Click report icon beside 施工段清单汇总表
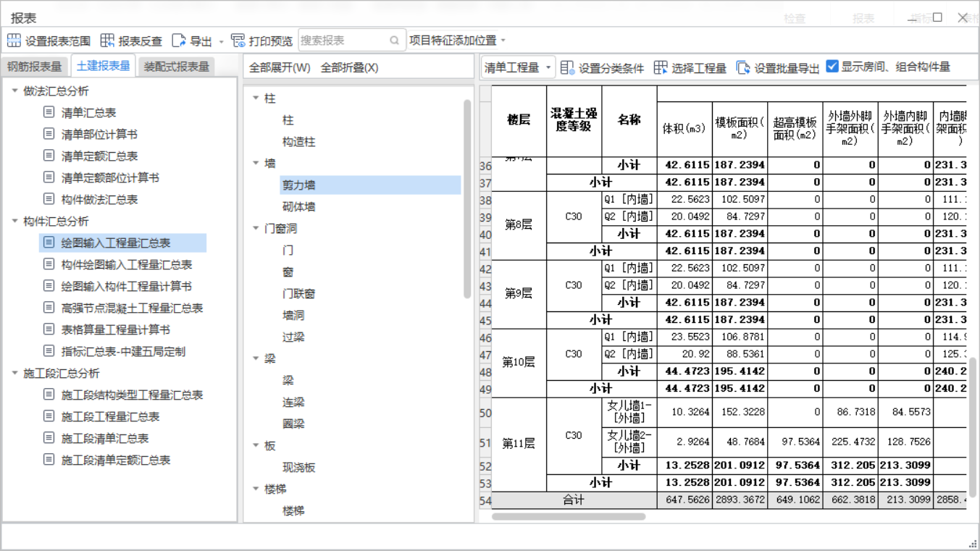The width and height of the screenshot is (980, 551). (x=49, y=438)
